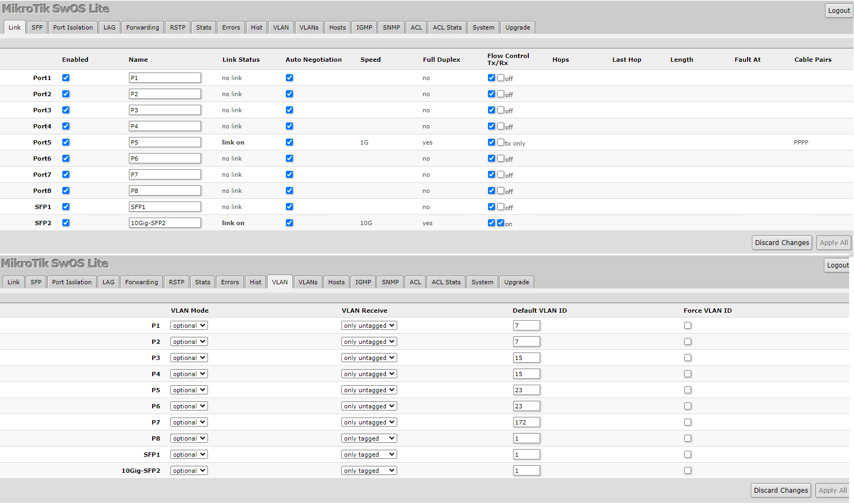This screenshot has height=504, width=854.
Task: Open the Errors tab in top panel
Action: point(231,27)
